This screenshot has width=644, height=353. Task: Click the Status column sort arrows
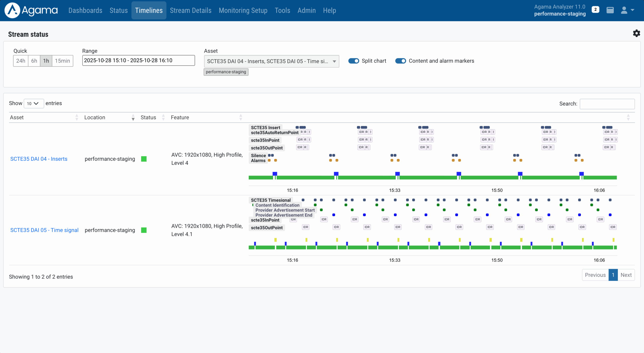pos(163,117)
